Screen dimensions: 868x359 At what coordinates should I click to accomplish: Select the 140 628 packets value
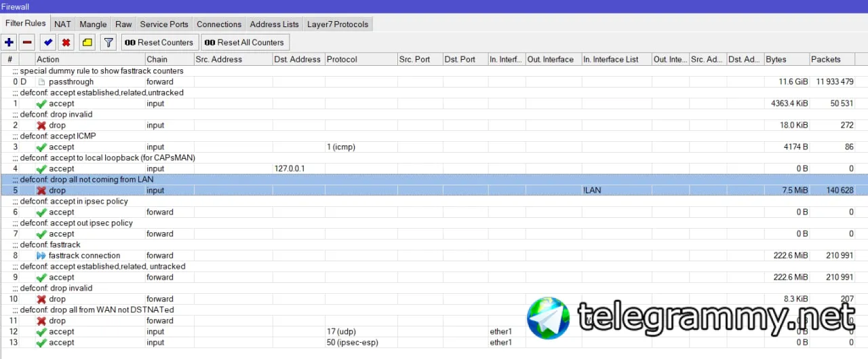coord(840,190)
